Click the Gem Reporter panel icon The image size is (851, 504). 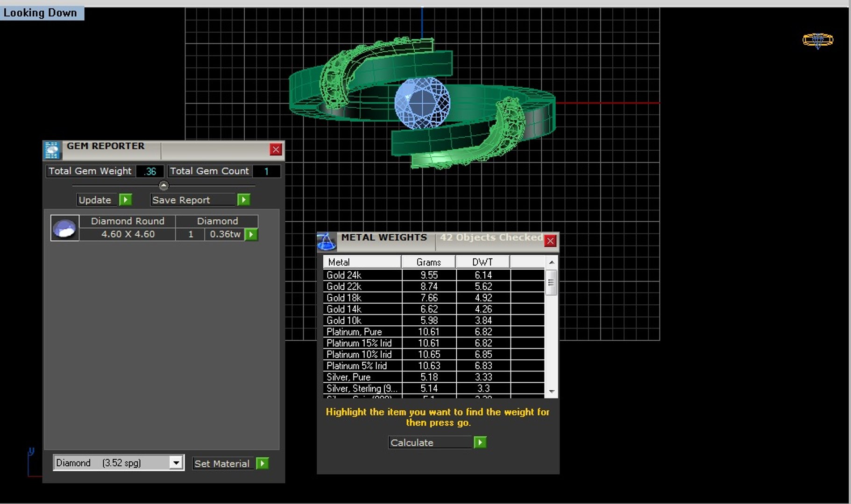pos(52,150)
